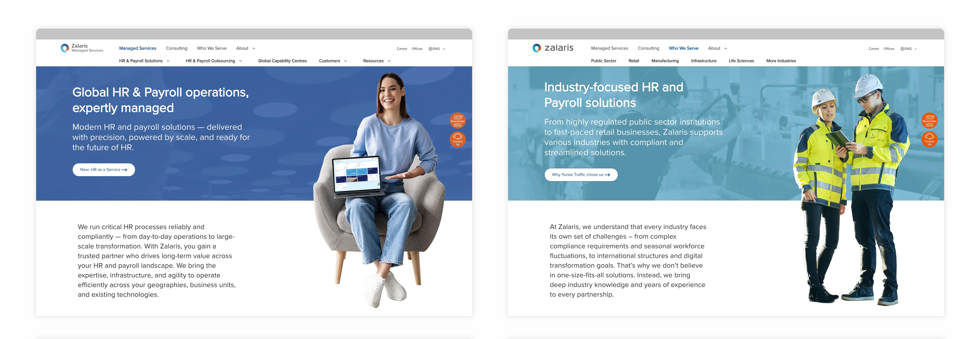Open the Public Sector submenu item
The height and width of the screenshot is (339, 980).
pyautogui.click(x=603, y=61)
